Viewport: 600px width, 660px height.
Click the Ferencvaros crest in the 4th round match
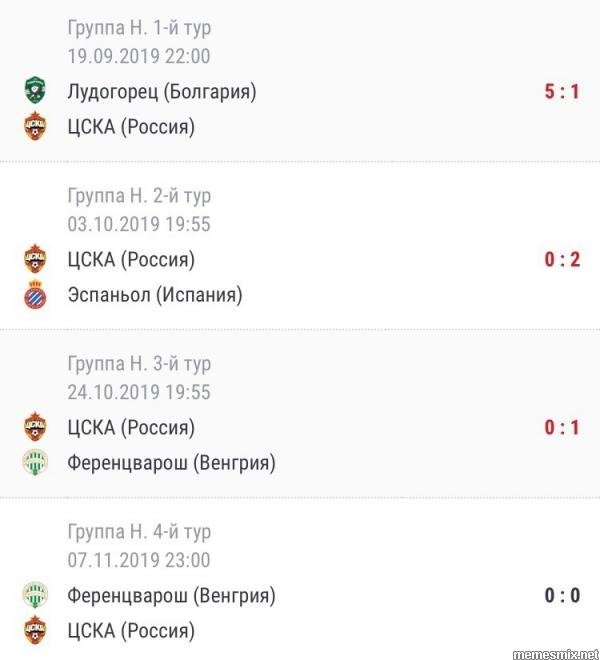(35, 595)
